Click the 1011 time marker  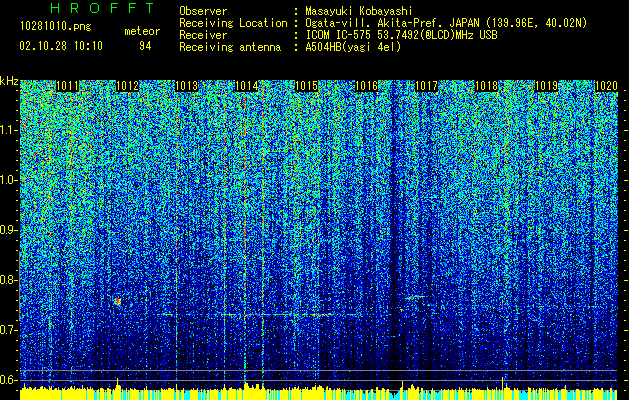(67, 86)
